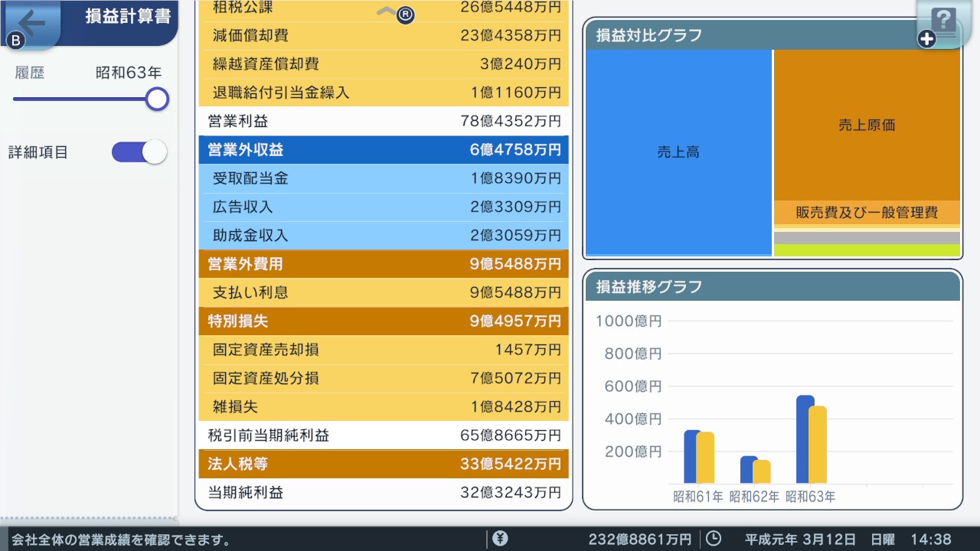Viewport: 980px width, 551px height.
Task: Click the 広告収入 row
Action: click(x=384, y=207)
